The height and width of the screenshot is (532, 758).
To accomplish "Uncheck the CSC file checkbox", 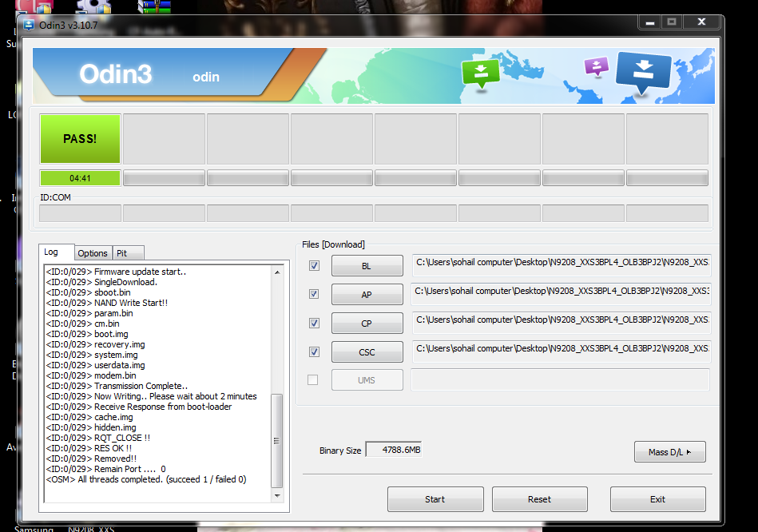I will [314, 351].
